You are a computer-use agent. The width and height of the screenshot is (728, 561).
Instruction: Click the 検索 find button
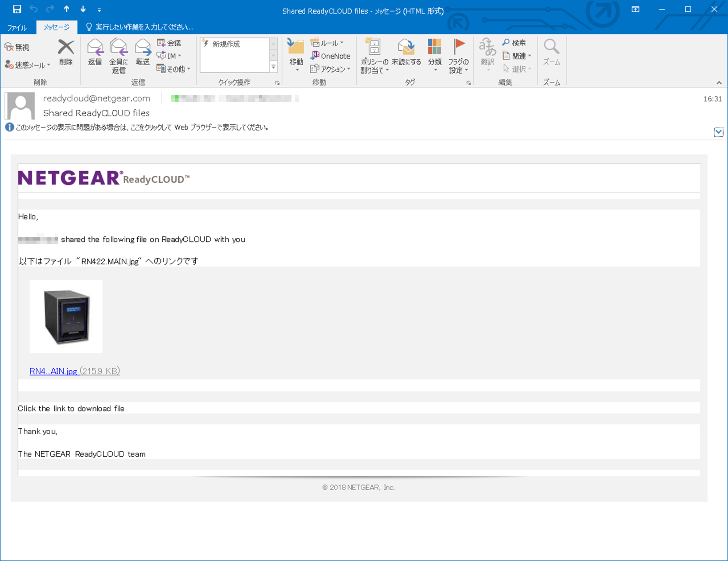514,43
